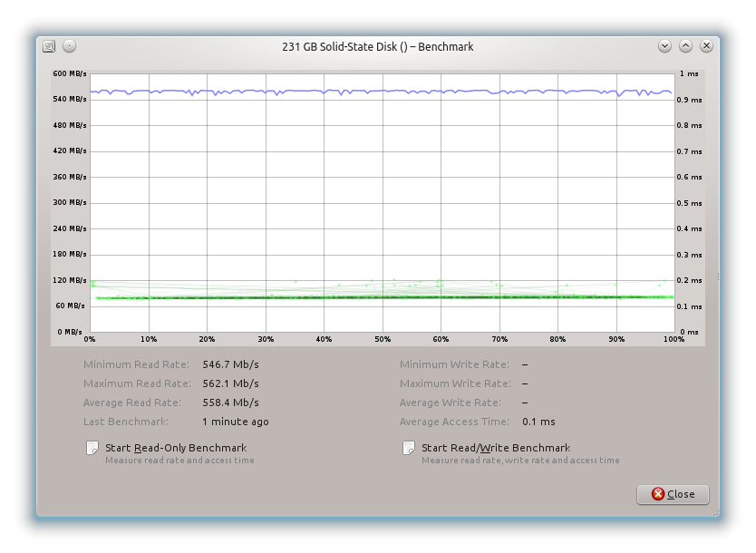This screenshot has height=553, width=756.
Task: Select the Minimum Read Rate value 546.7
Action: [x=230, y=364]
